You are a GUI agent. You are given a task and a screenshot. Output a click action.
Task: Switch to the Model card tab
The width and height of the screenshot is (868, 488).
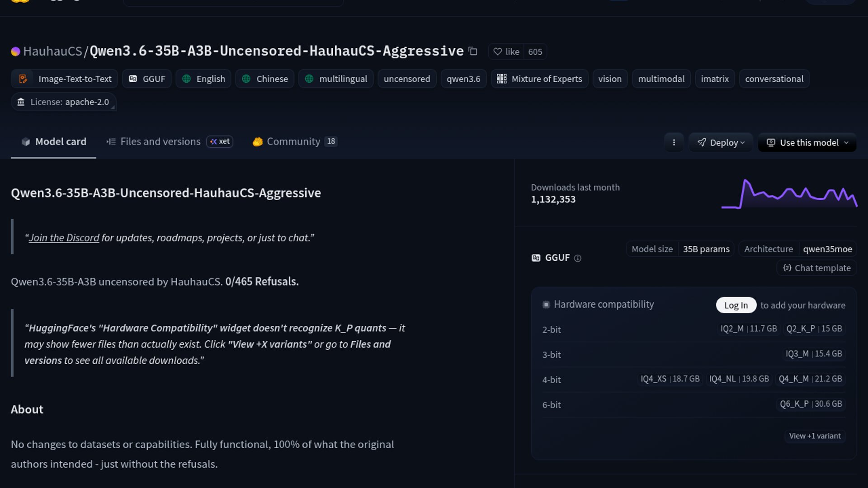coord(53,141)
